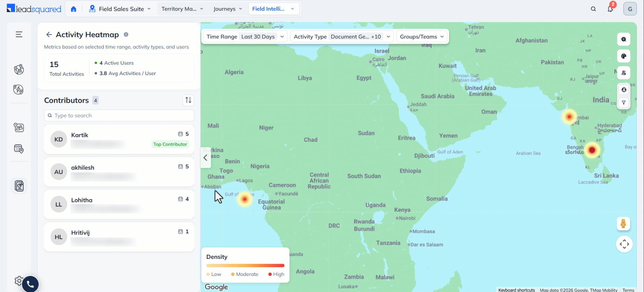
Task: Click the 3.8 Avg Activities / User metric
Action: pos(125,73)
